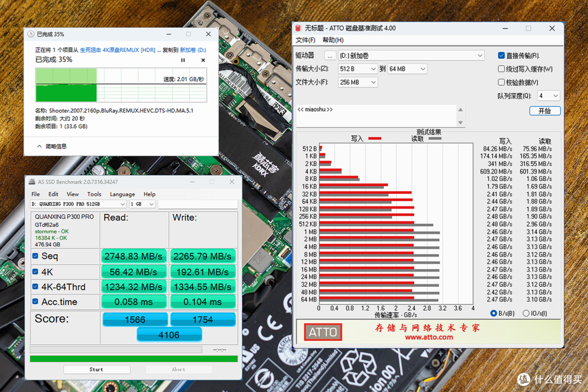Open the 1 GB test size dropdown
588x392 pixels.
pos(142,204)
